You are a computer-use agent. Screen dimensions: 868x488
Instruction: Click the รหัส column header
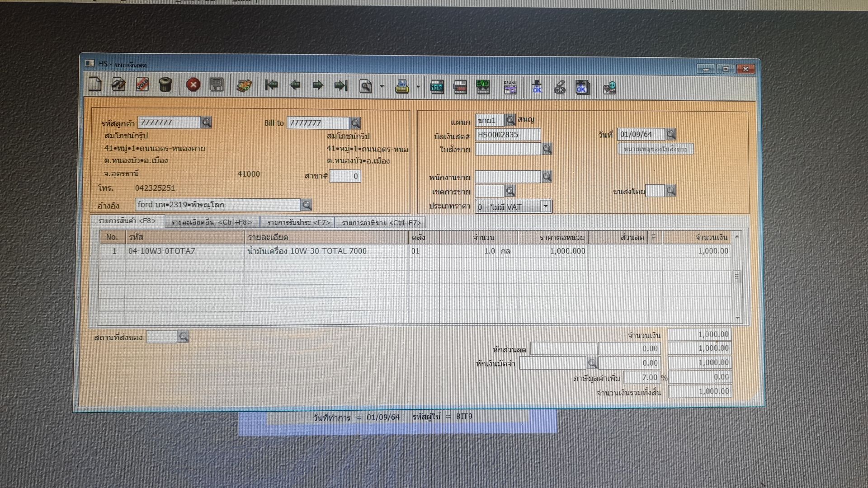click(184, 237)
